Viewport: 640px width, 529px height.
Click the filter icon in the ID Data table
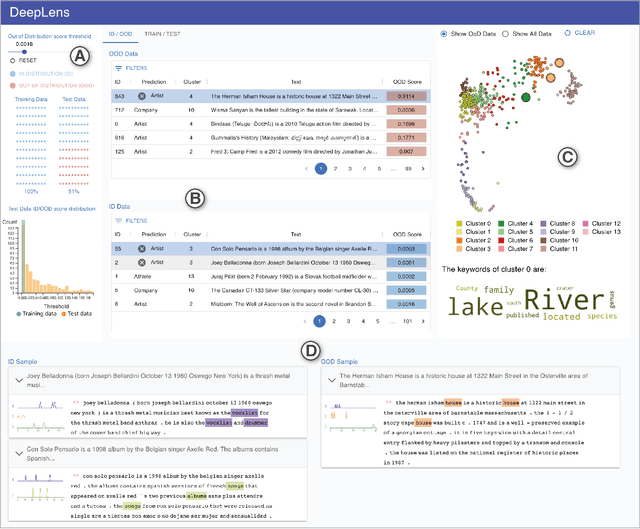tap(118, 221)
